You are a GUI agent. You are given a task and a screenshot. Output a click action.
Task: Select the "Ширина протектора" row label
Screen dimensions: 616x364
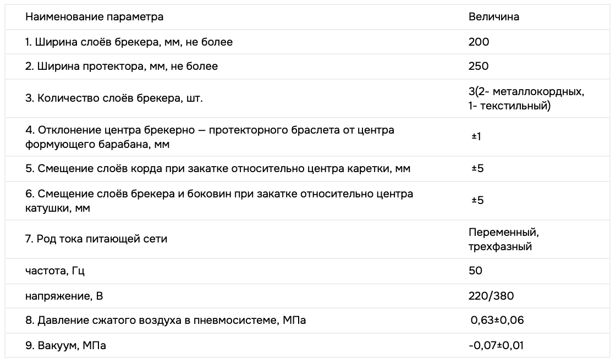click(x=122, y=67)
